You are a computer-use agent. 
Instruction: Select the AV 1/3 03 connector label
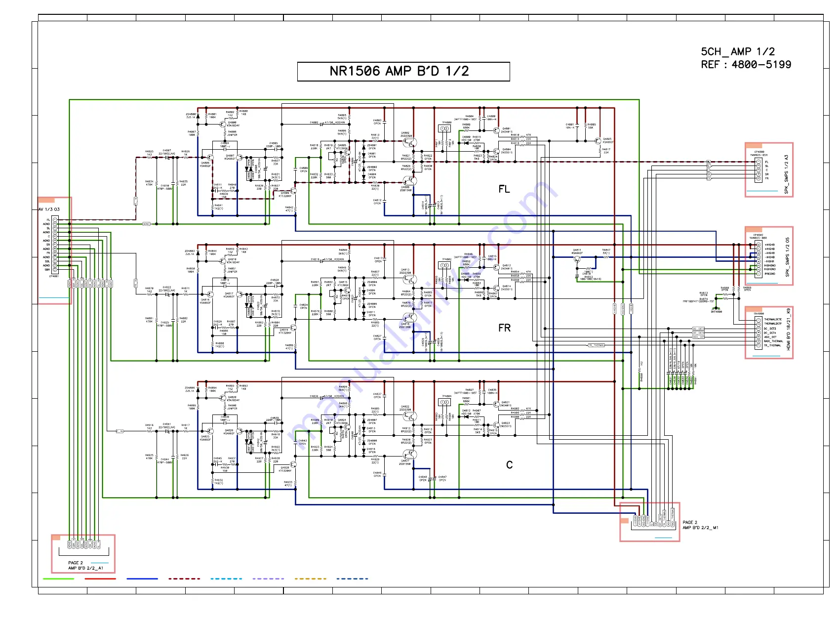(x=49, y=209)
